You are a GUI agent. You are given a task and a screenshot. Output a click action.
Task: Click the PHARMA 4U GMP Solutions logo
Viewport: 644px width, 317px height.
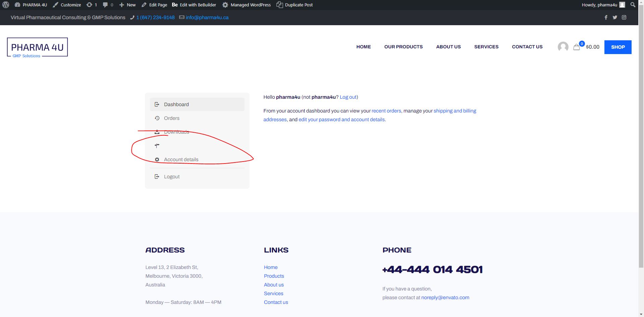pos(37,48)
